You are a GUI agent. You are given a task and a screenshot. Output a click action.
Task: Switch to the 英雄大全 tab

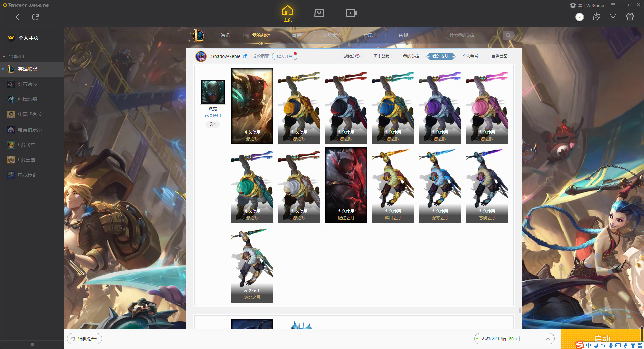(332, 35)
